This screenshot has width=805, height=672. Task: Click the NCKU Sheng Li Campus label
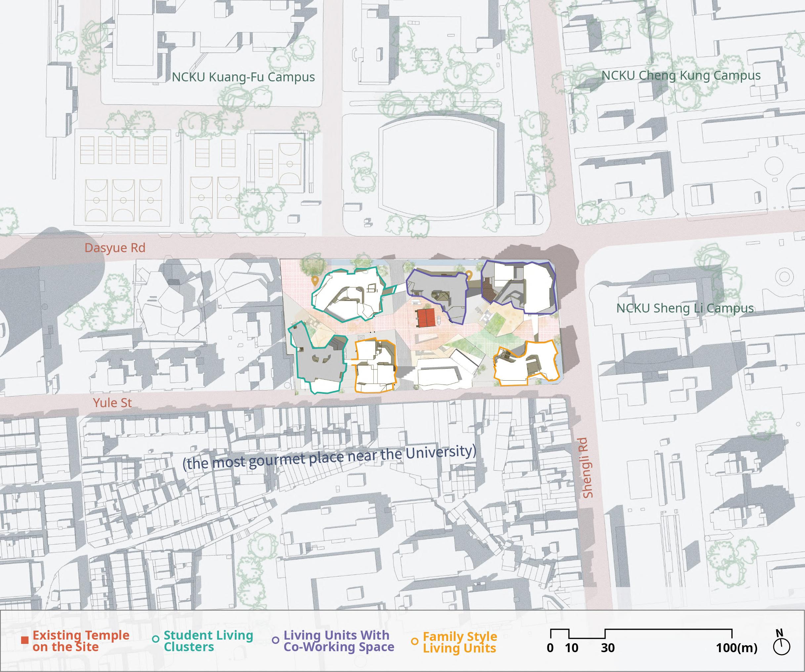(685, 308)
